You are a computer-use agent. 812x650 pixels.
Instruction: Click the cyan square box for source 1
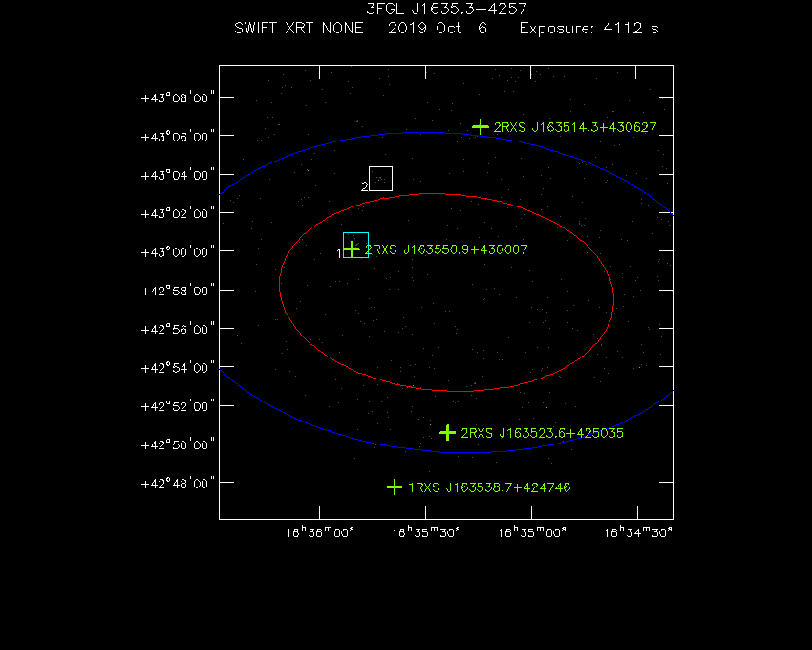coord(355,245)
